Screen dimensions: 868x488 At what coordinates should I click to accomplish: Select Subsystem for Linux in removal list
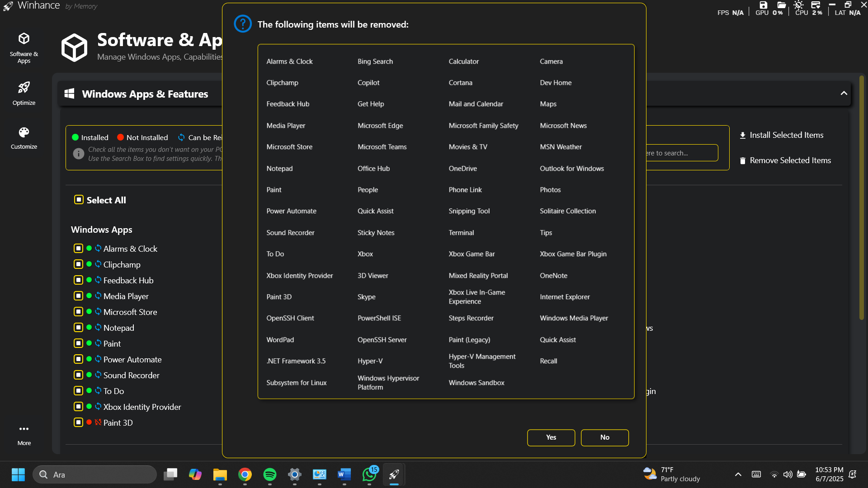click(x=297, y=383)
